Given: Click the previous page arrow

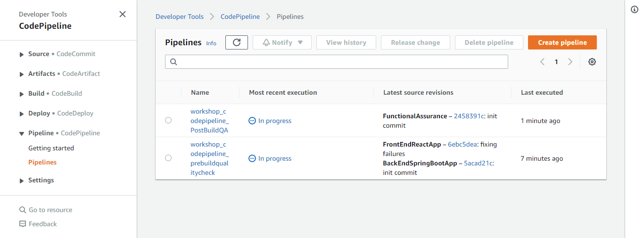Looking at the screenshot, I should [543, 62].
